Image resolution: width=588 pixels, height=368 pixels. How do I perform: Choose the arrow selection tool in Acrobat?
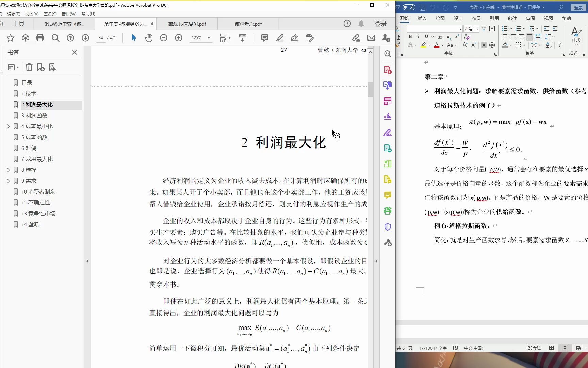[134, 38]
